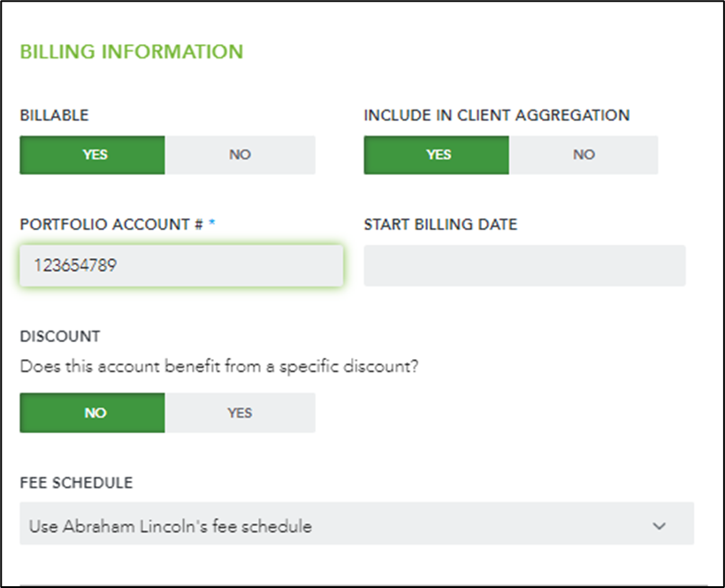Click the blue required asterisk by Portfolio Account
The height and width of the screenshot is (588, 725).
pyautogui.click(x=212, y=223)
